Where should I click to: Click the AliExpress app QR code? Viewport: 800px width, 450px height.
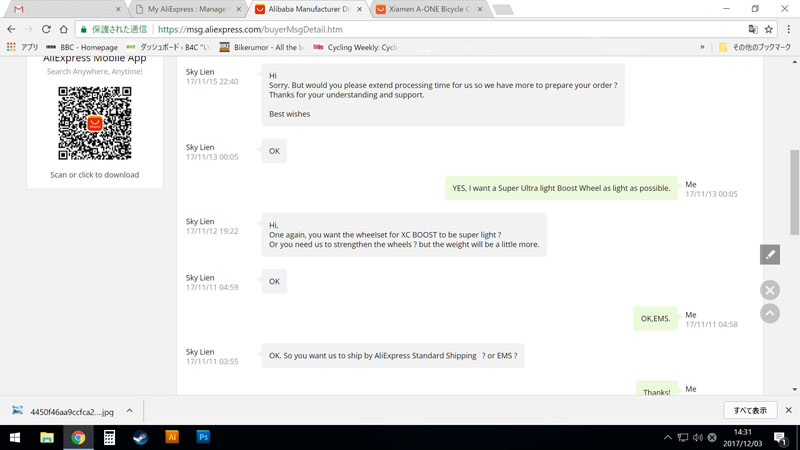(x=95, y=123)
